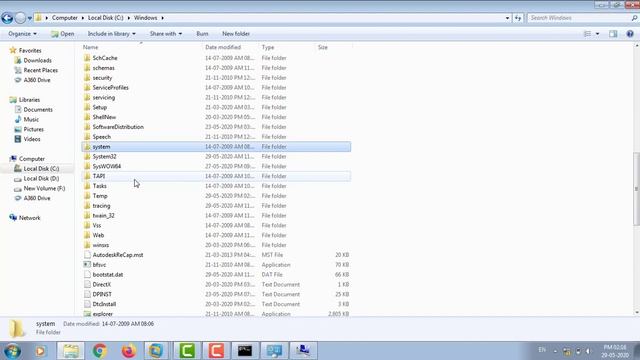Select the DirectX text document icon
The width and height of the screenshot is (640, 360).
(x=87, y=284)
